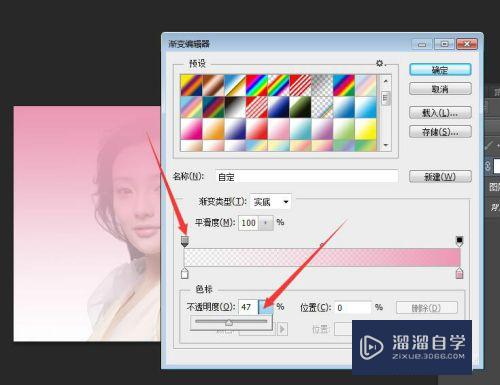500x385 pixels.
Task: Pick the white-to-orange gradient preset
Action: tap(213, 129)
